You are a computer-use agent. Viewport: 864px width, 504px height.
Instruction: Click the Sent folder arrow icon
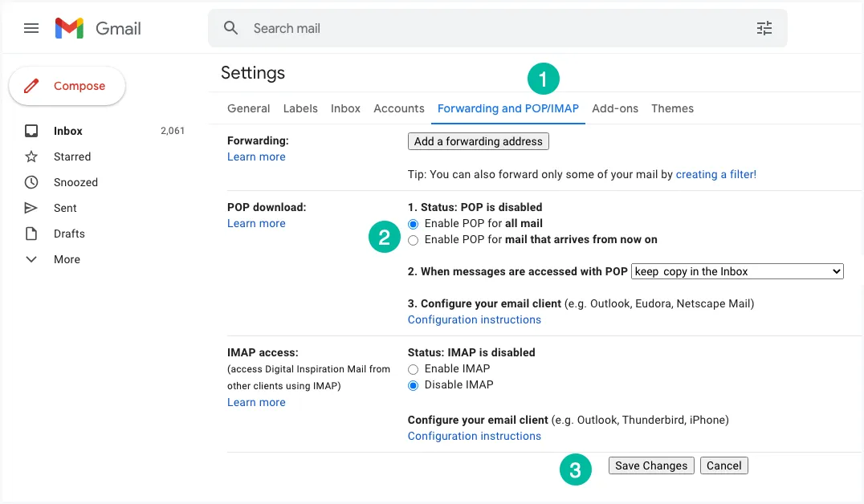point(31,208)
